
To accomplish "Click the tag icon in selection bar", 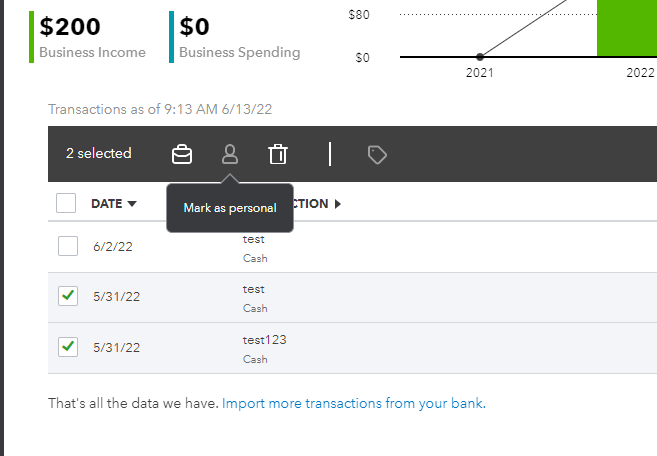I will [x=377, y=154].
